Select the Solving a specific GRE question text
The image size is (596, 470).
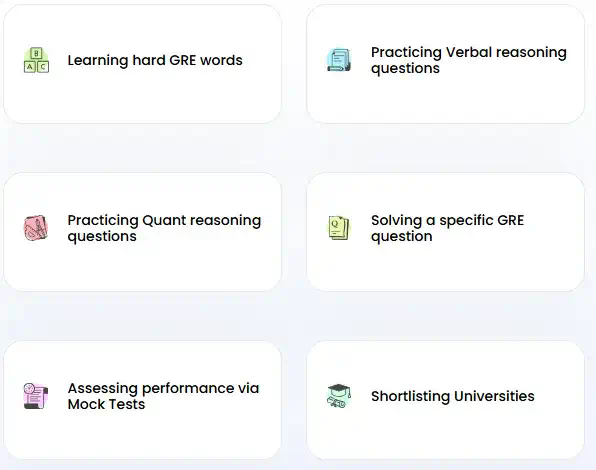click(x=447, y=228)
